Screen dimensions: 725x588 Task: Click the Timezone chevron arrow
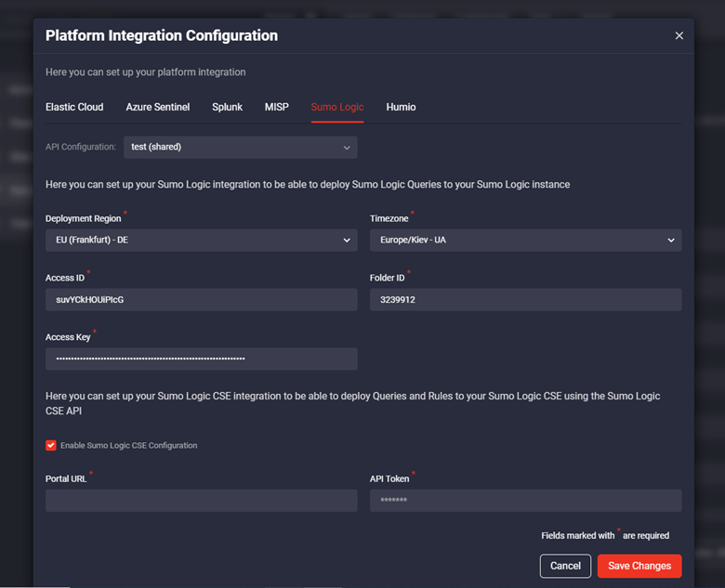point(671,241)
